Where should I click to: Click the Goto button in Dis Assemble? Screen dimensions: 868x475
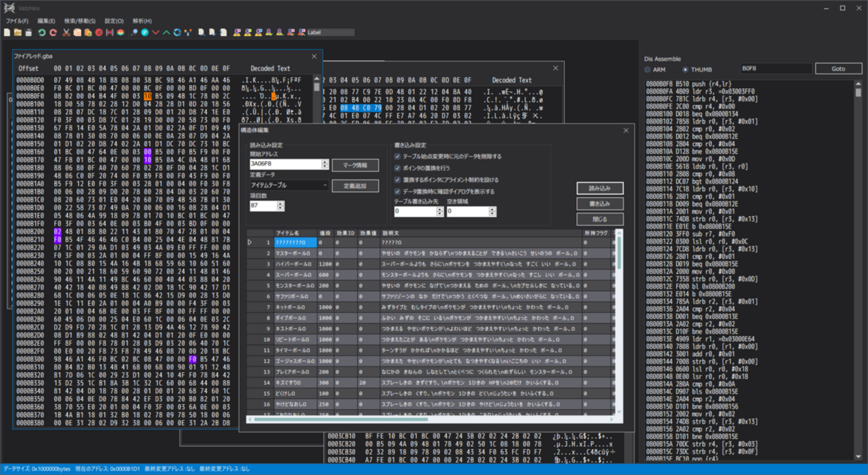(838, 69)
